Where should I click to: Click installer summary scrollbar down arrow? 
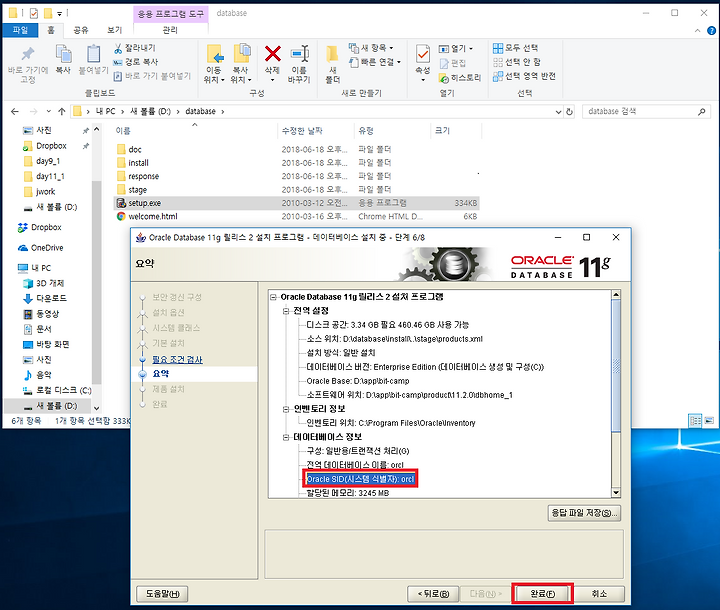[616, 493]
